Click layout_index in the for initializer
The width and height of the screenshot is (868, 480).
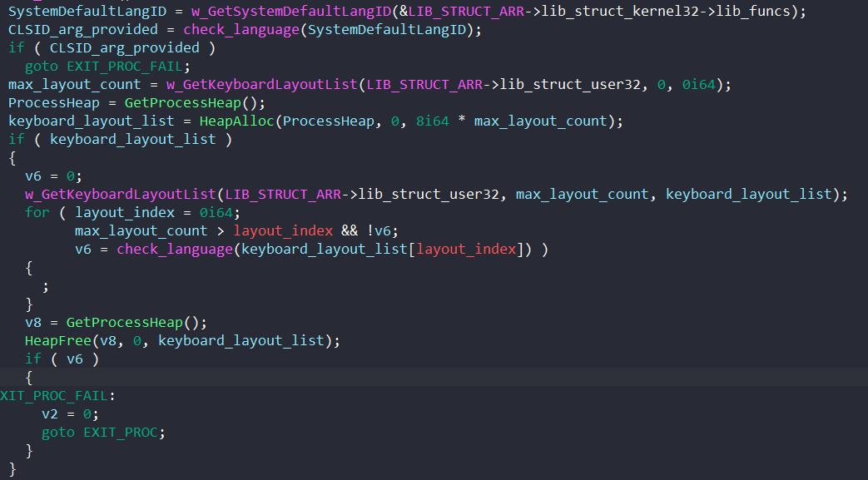pos(125,213)
